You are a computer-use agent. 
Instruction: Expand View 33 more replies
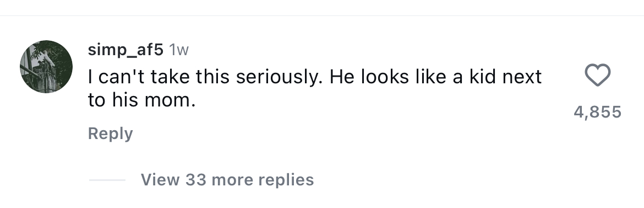point(227,179)
